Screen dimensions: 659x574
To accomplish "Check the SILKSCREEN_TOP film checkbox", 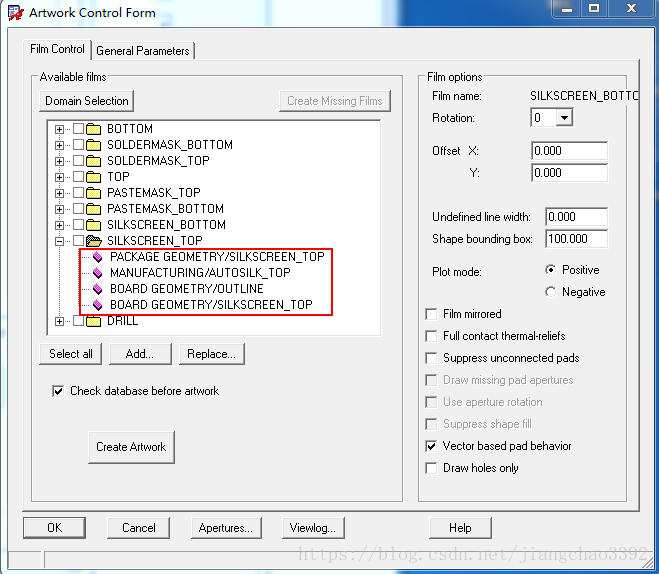I will [x=78, y=240].
